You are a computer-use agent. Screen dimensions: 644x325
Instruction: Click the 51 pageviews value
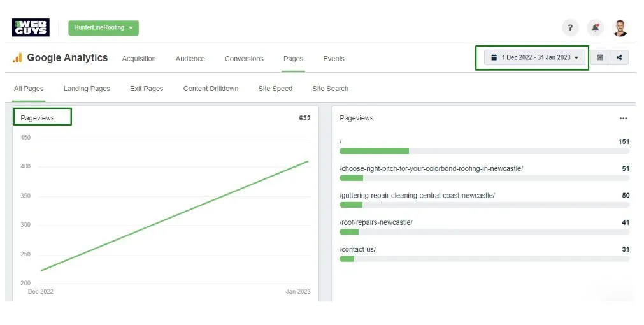[626, 168]
